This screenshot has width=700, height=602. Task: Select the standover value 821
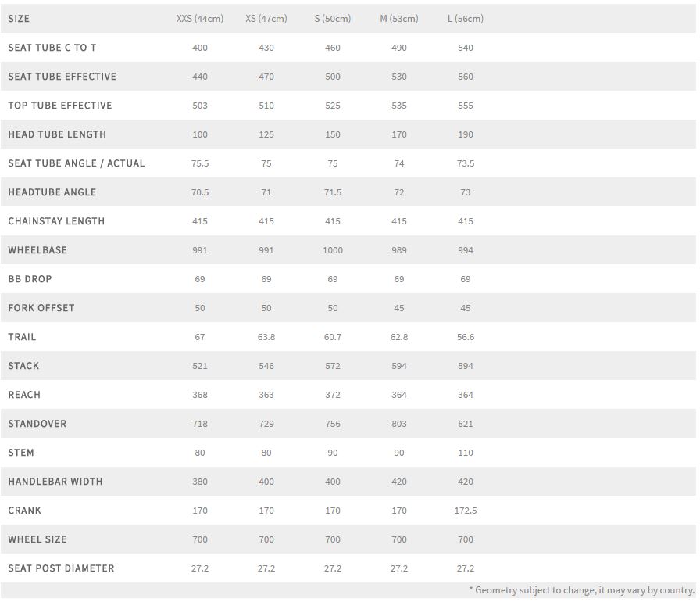pyautogui.click(x=466, y=424)
